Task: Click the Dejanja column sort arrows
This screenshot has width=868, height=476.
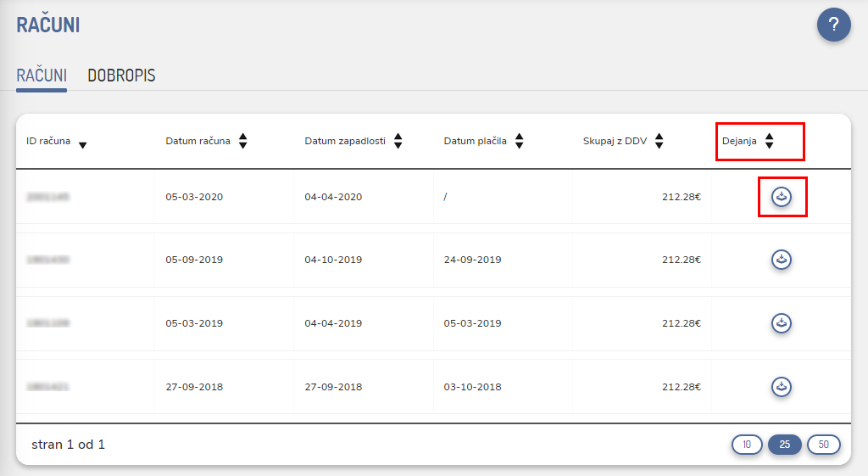Action: [x=769, y=141]
